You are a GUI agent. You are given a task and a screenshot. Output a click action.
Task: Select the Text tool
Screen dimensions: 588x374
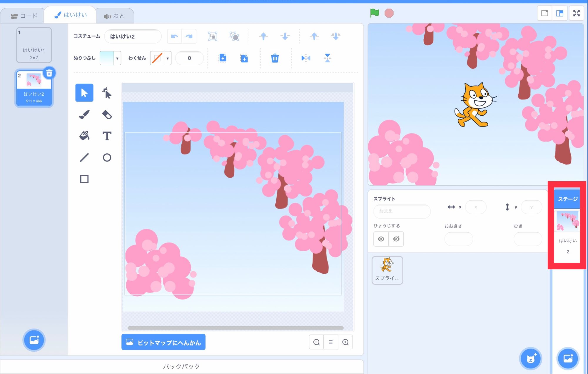point(107,136)
